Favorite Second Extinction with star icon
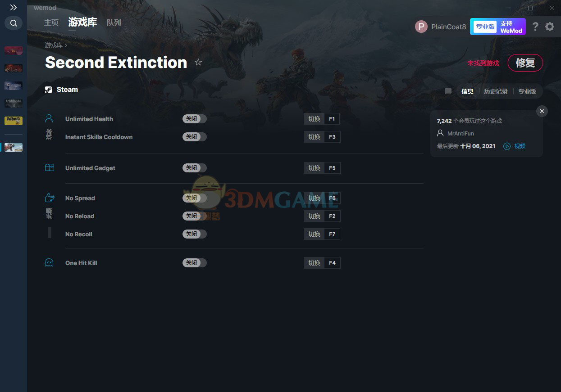Viewport: 561px width, 392px height. [x=198, y=62]
